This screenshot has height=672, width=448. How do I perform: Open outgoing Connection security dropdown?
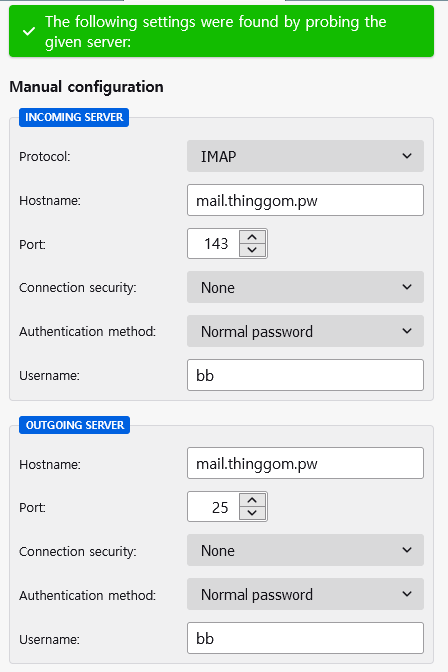pos(305,550)
